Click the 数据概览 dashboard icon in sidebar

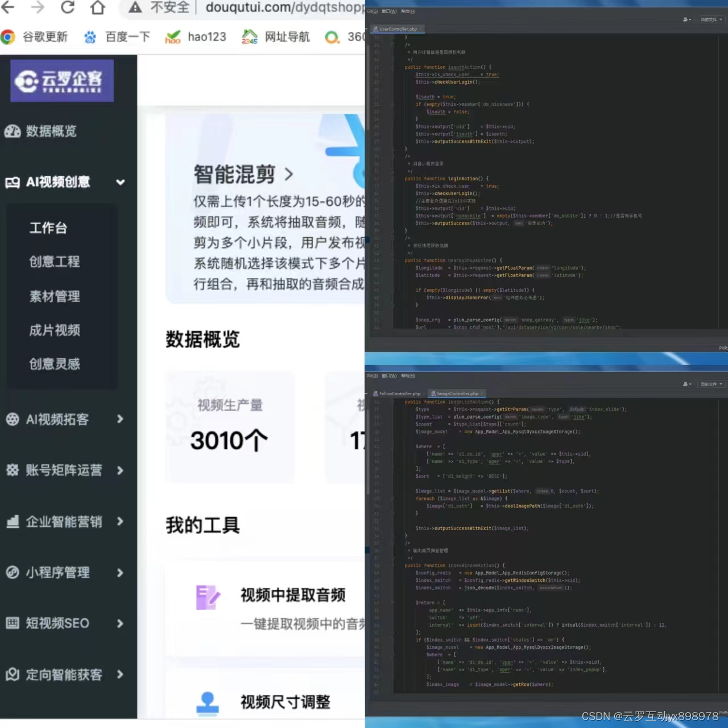(x=13, y=131)
